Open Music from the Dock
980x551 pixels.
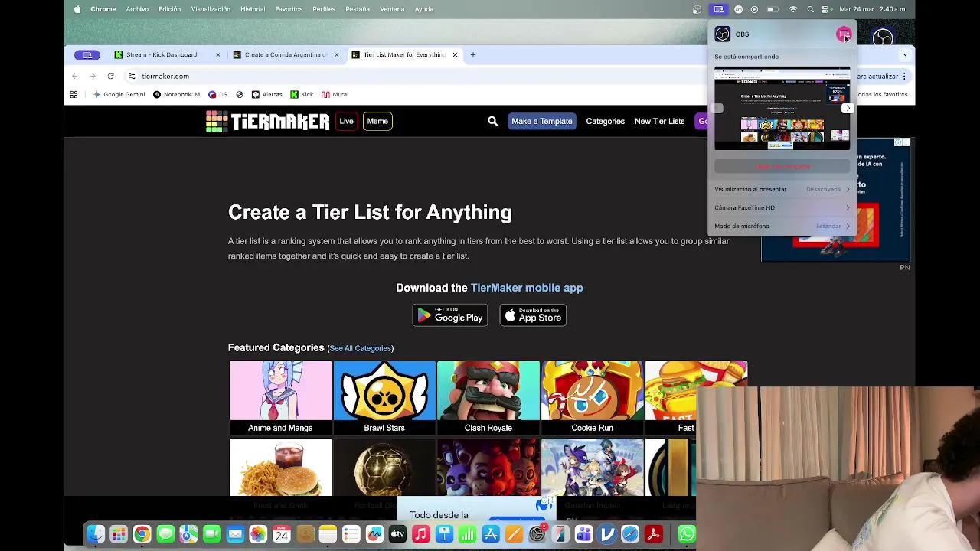point(420,534)
